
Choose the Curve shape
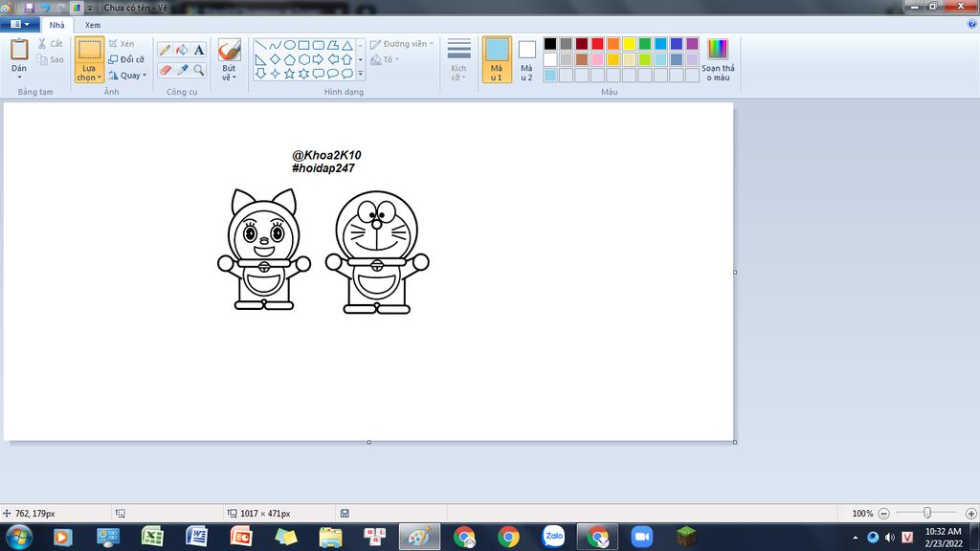point(275,46)
